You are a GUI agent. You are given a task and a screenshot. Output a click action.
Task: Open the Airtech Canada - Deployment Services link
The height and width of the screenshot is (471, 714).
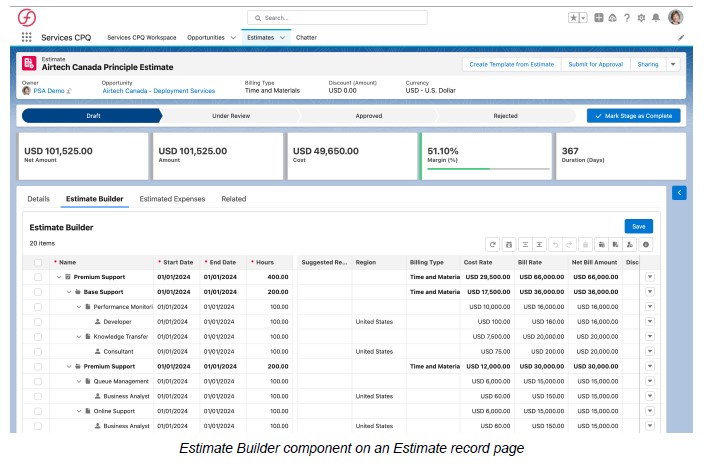pyautogui.click(x=158, y=91)
